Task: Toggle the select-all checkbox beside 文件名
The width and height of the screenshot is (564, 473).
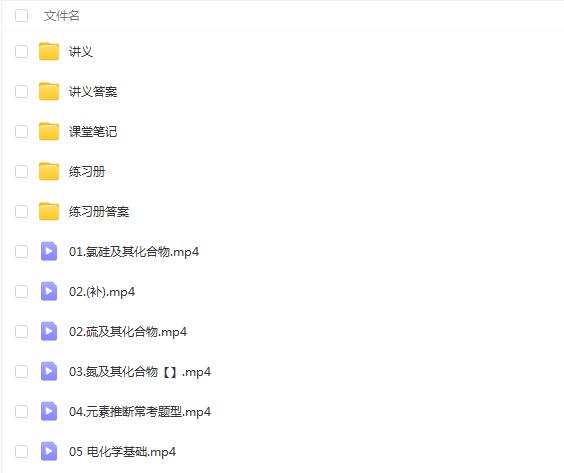Action: tap(22, 15)
